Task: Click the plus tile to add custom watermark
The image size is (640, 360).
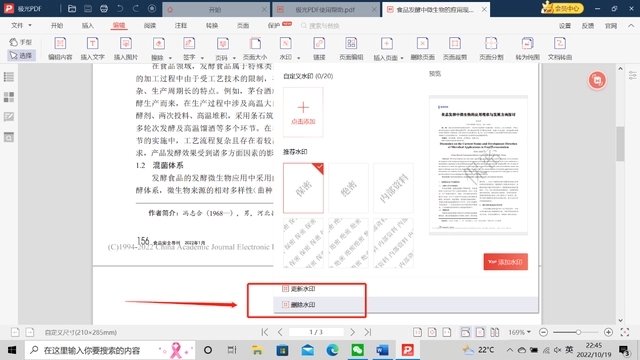Action: (x=303, y=112)
